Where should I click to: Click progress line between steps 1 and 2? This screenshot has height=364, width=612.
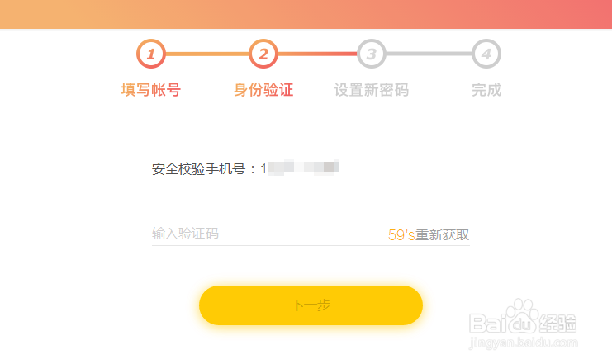(x=206, y=54)
